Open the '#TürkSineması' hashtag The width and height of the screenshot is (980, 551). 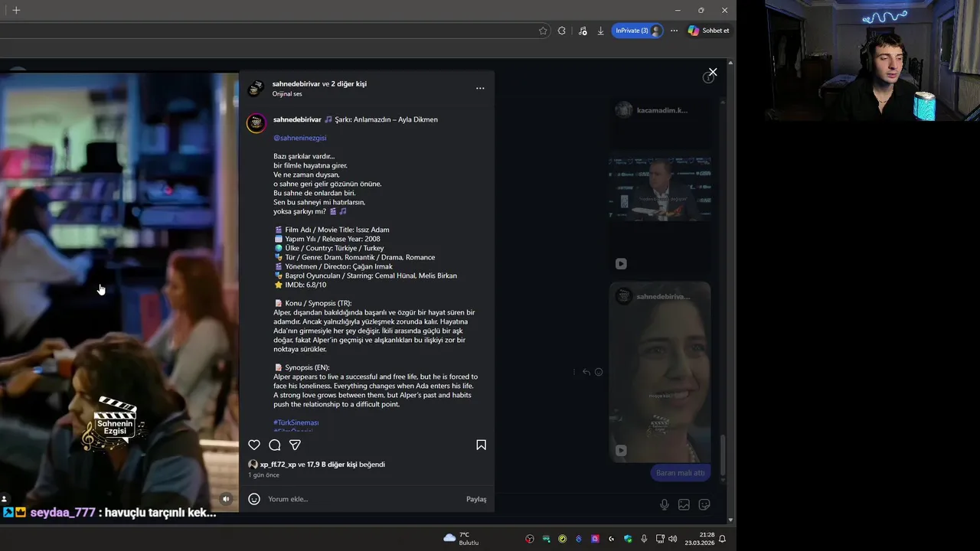pyautogui.click(x=296, y=422)
